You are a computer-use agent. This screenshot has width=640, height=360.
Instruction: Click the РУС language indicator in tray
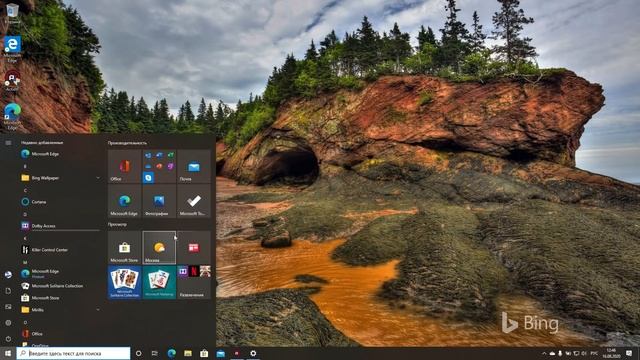pyautogui.click(x=594, y=353)
